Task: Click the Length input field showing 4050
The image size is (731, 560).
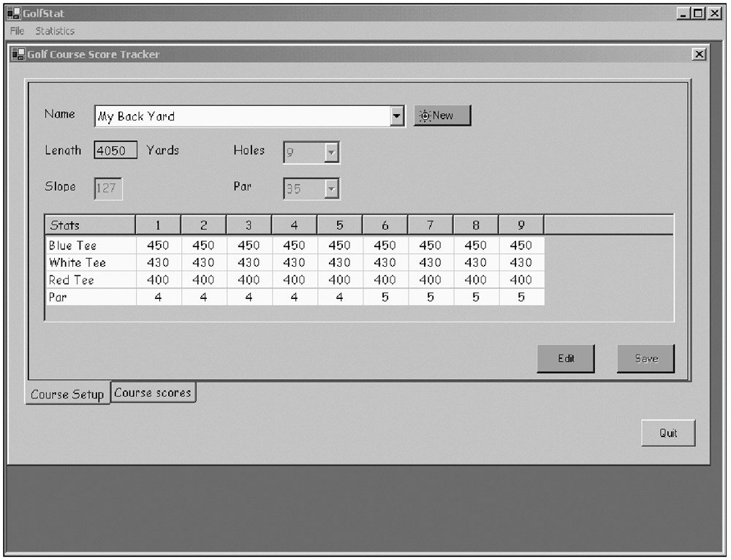Action: (x=115, y=151)
